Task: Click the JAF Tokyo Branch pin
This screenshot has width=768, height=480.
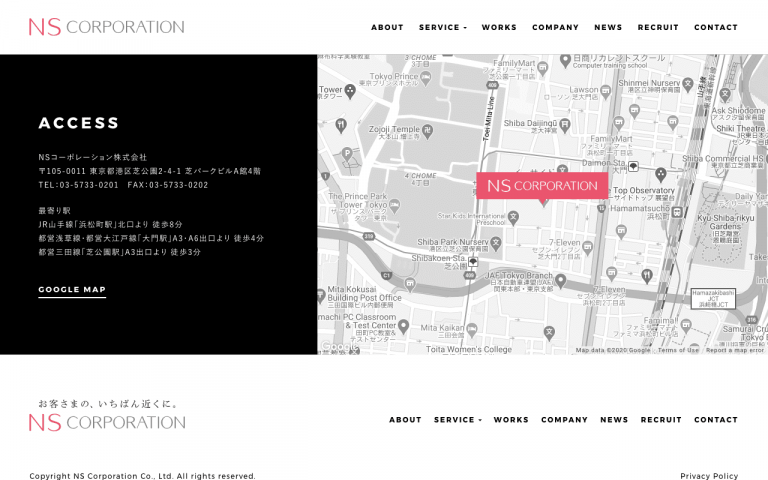Action: (560, 280)
